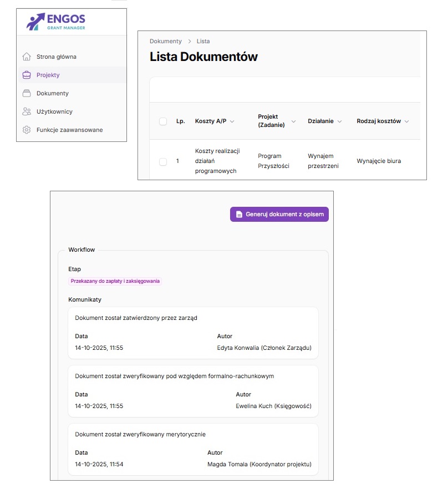The image size is (448, 499).
Task: Click the home icon beside Strona główna
Action: [26, 57]
